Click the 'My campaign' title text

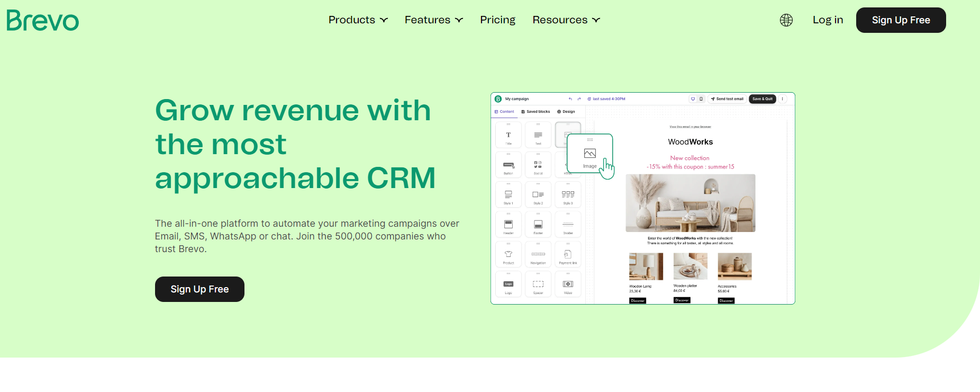point(516,99)
